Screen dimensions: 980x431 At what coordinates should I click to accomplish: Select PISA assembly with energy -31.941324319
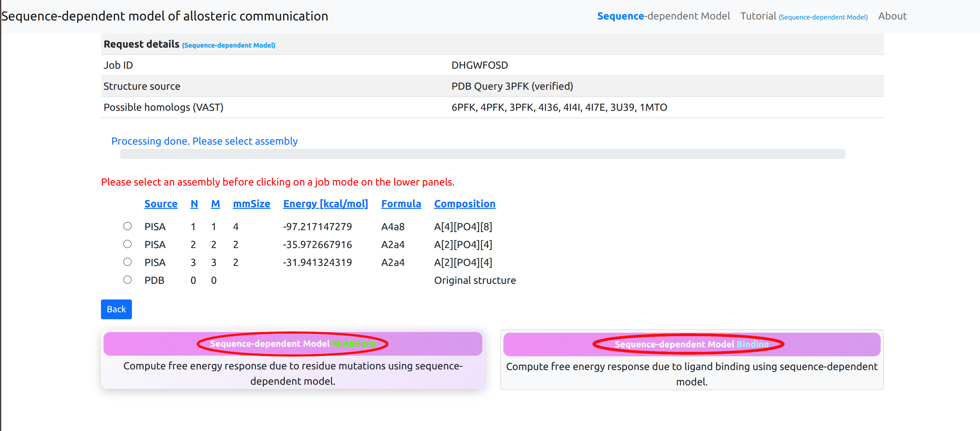point(127,262)
